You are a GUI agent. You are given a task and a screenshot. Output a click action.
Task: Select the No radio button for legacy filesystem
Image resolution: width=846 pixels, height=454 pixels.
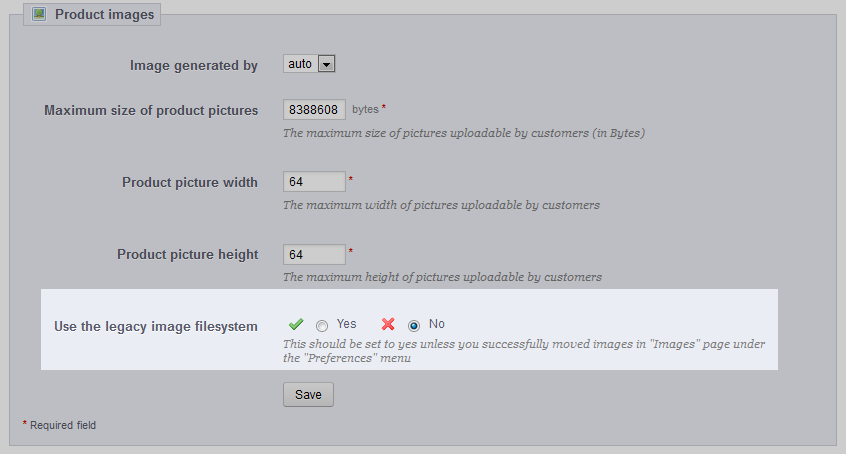[414, 326]
